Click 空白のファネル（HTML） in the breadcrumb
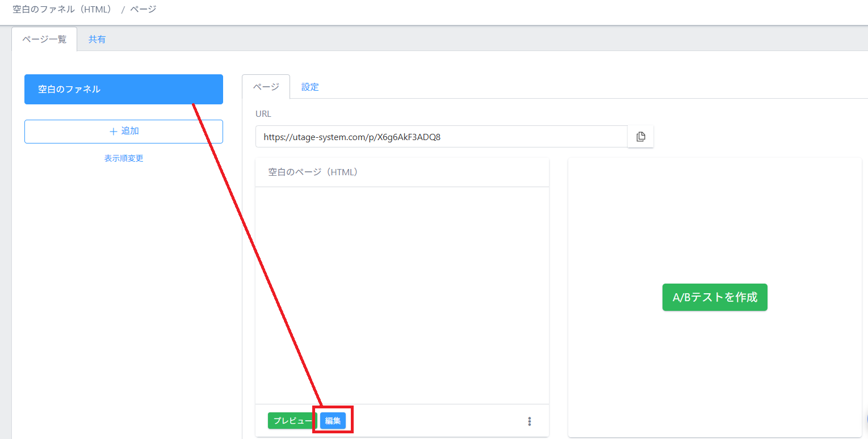868x439 pixels. [62, 9]
